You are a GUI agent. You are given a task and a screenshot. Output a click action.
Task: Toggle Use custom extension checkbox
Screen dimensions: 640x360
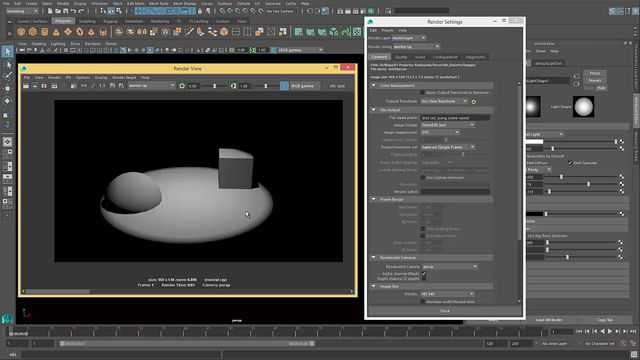422,178
